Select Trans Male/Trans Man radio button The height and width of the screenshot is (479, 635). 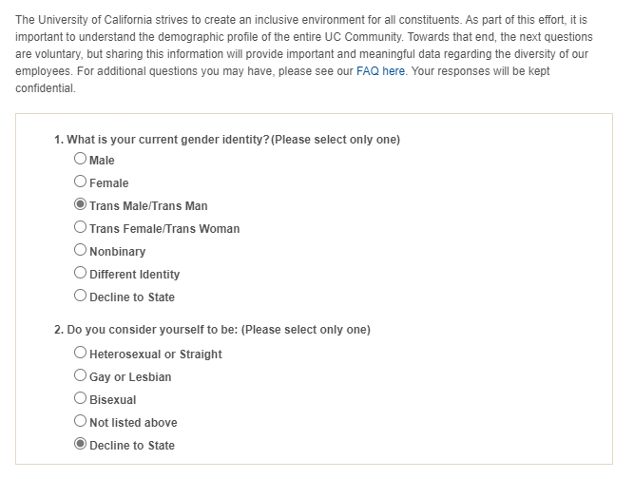(x=80, y=204)
